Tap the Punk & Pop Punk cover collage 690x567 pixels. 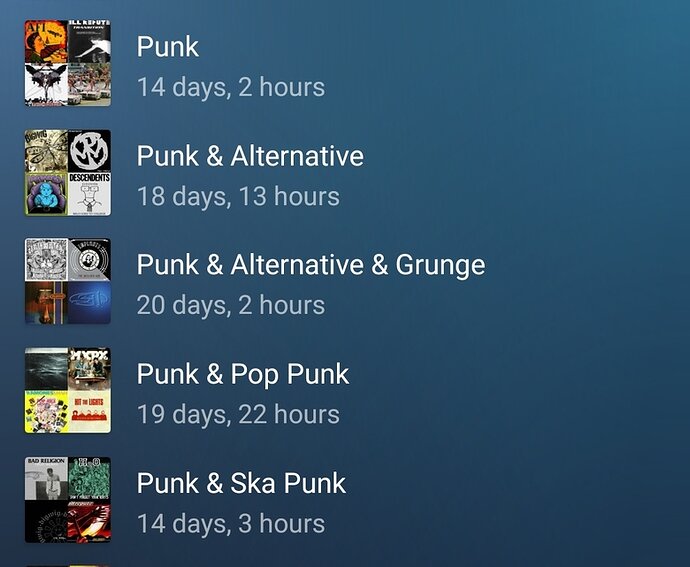68,390
